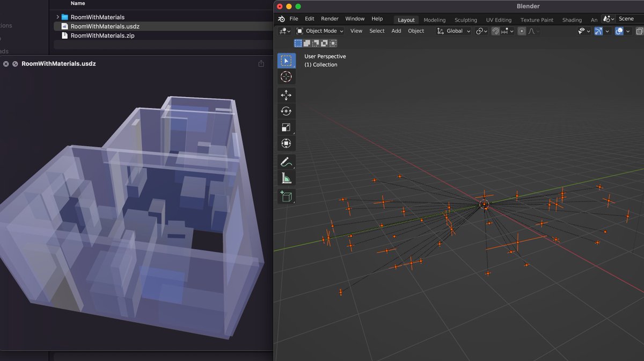Activate the 3D Cursor tool

(x=286, y=77)
